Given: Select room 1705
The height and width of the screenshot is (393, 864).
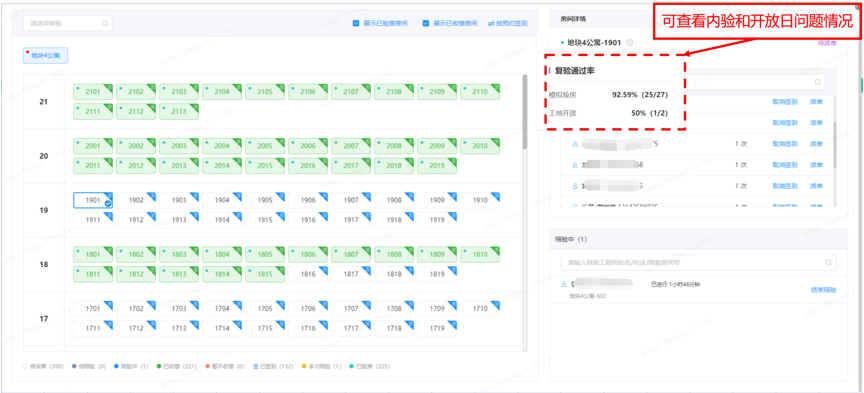Looking at the screenshot, I should [x=265, y=309].
